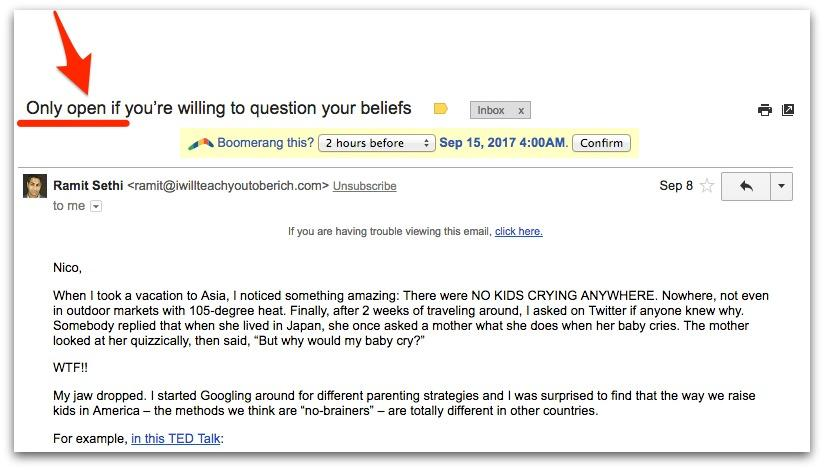This screenshot has height=470, width=824.
Task: Click the Sep 15, 2017 4:00AM date
Action: click(x=503, y=143)
